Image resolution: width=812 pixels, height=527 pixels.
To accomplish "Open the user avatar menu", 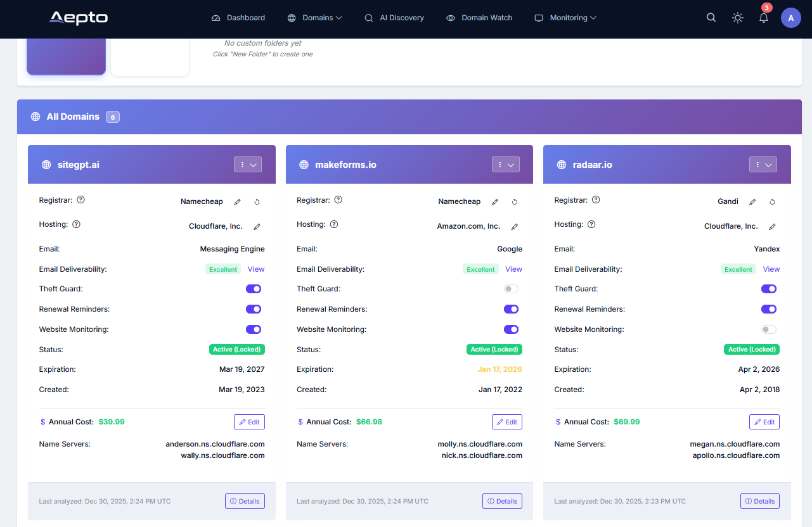I will pos(790,18).
